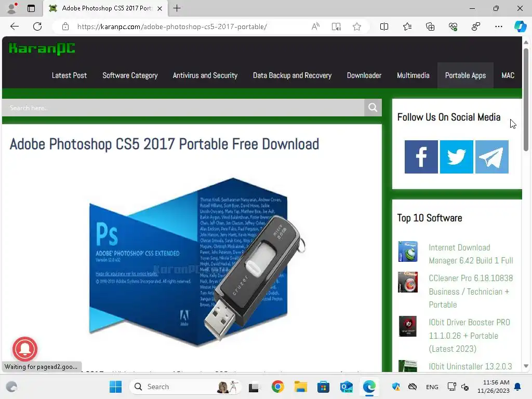This screenshot has height=399, width=532.
Task: Click the scrollbar down arrow
Action: tap(526, 366)
